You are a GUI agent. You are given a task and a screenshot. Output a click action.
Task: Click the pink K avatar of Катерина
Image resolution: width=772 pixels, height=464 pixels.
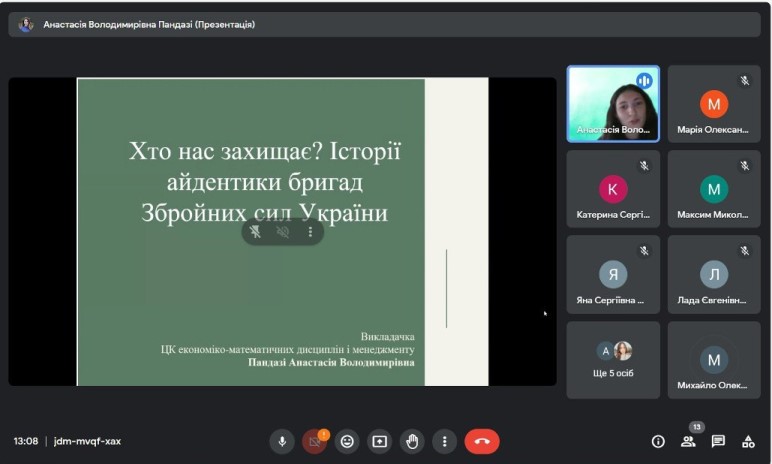613,189
